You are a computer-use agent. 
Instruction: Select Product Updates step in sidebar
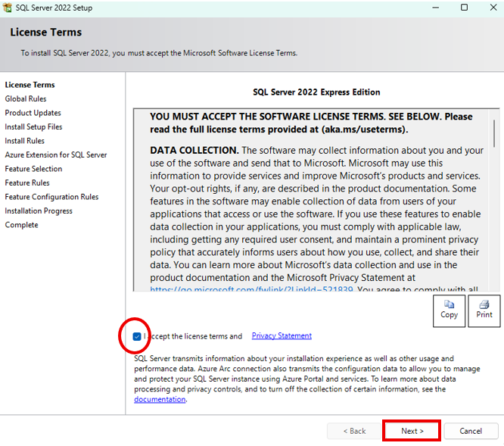point(33,113)
